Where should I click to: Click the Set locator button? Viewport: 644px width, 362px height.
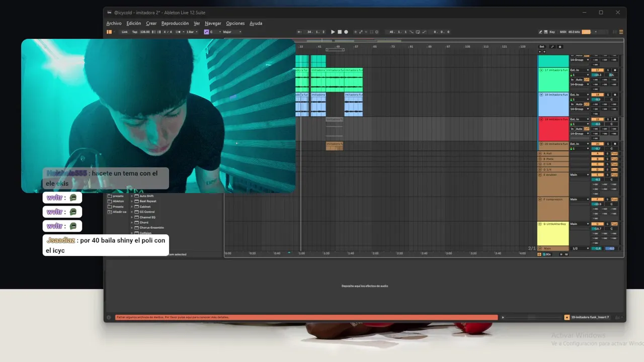point(542,47)
